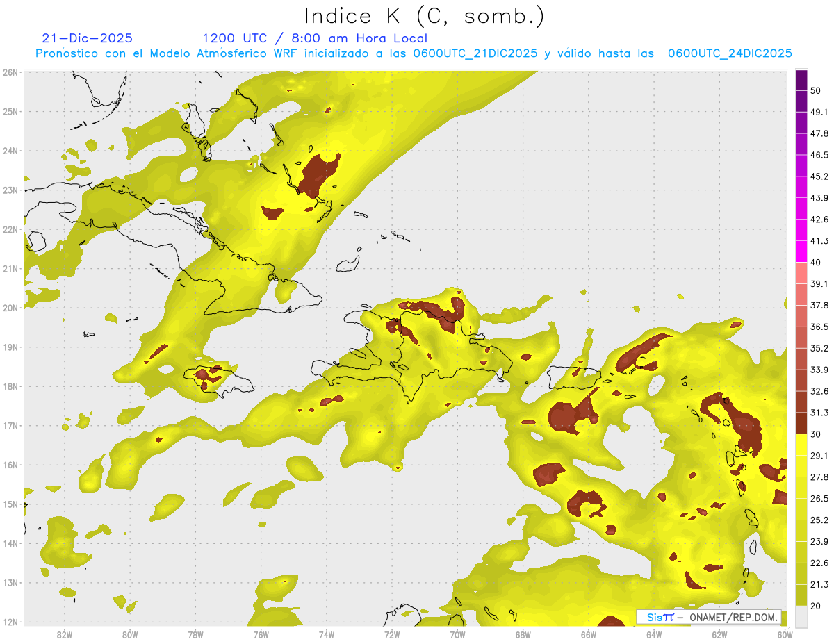The image size is (834, 644).
Task: Click the "42.6" color scale value
Action: [x=819, y=220]
